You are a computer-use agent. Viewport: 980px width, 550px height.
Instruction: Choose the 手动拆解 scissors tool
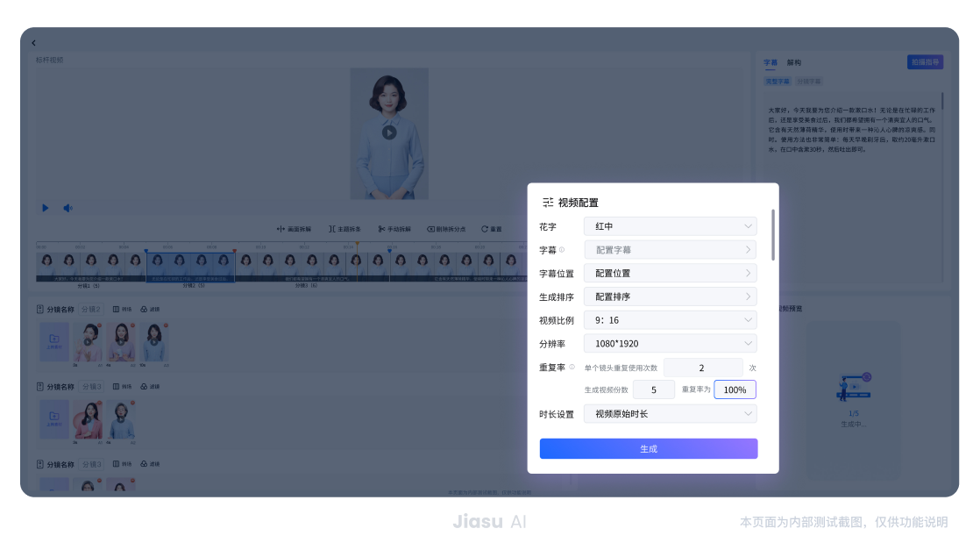click(x=394, y=229)
